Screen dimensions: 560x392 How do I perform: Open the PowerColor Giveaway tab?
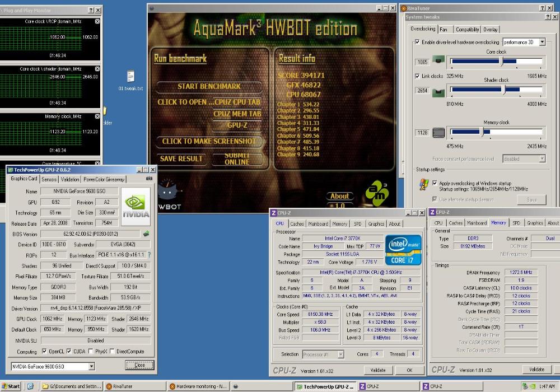(104, 179)
